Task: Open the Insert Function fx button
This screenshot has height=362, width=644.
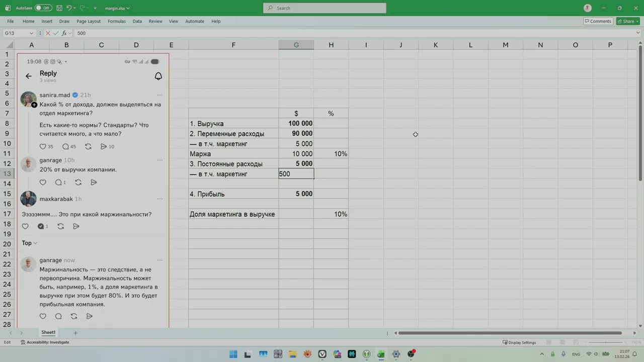Action: click(x=64, y=33)
